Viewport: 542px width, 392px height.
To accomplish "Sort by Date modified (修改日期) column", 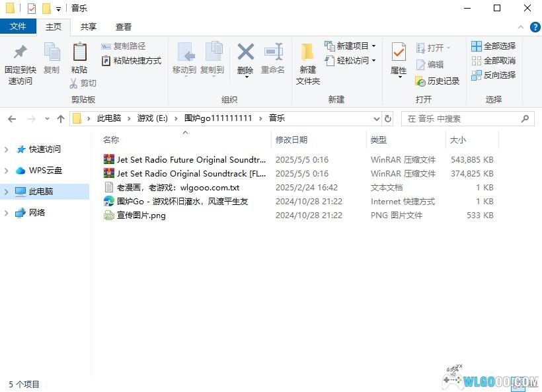I will point(291,140).
